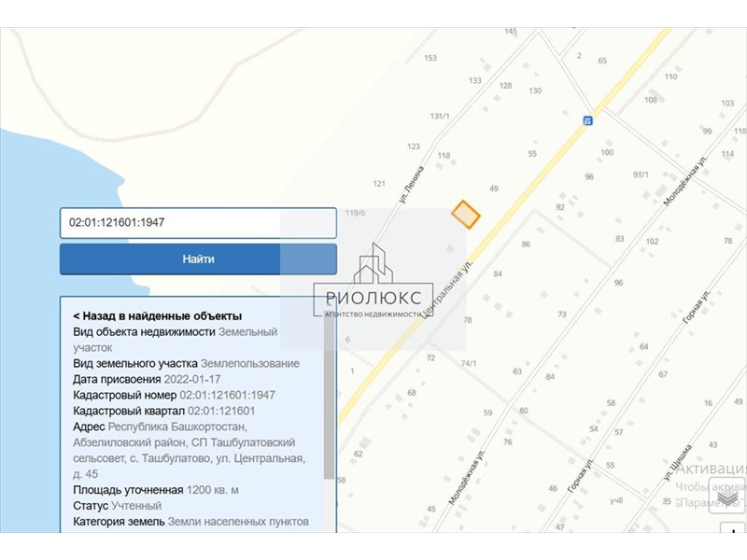This screenshot has width=747, height=560.
Task: Click the blue bus stop icon
Action: point(588,120)
